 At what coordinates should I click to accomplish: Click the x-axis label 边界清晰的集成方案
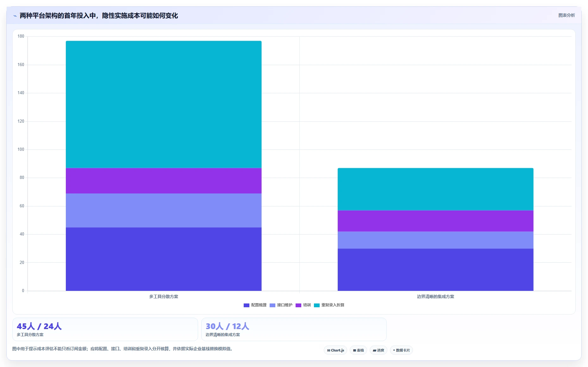(435, 297)
